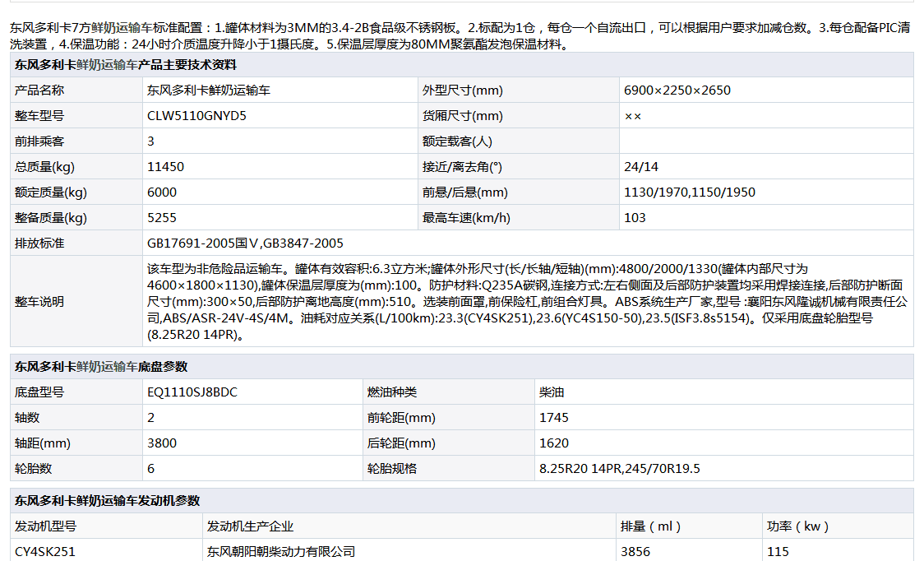Click the 接近/离去角(°) label
This screenshot has height=561, width=924.
462,166
